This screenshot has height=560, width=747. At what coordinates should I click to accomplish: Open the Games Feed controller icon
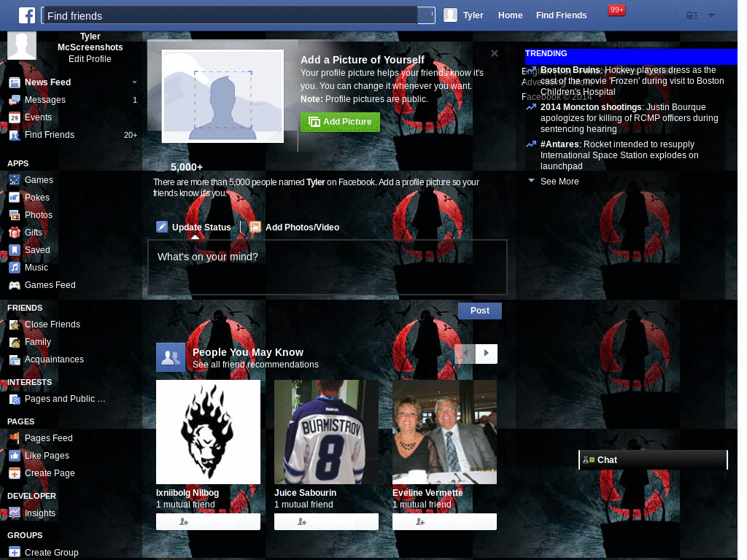(15, 285)
